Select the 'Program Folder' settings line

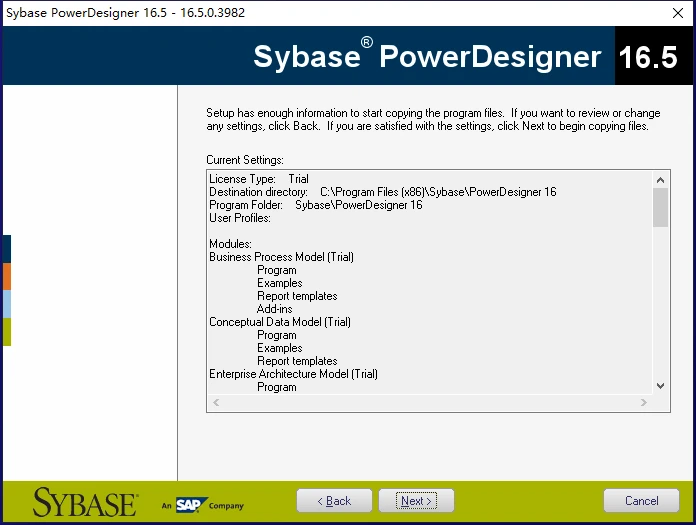(316, 205)
